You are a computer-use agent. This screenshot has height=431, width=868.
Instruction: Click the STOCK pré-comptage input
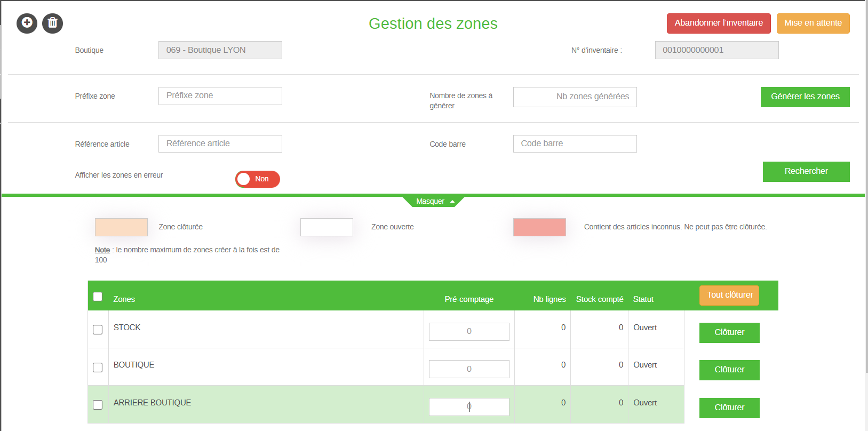pos(469,332)
